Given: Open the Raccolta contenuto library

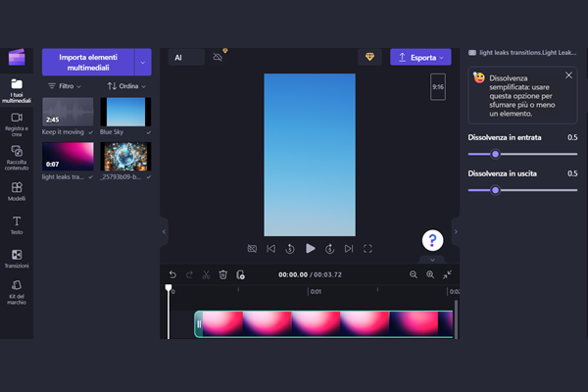Looking at the screenshot, I should pos(17,157).
